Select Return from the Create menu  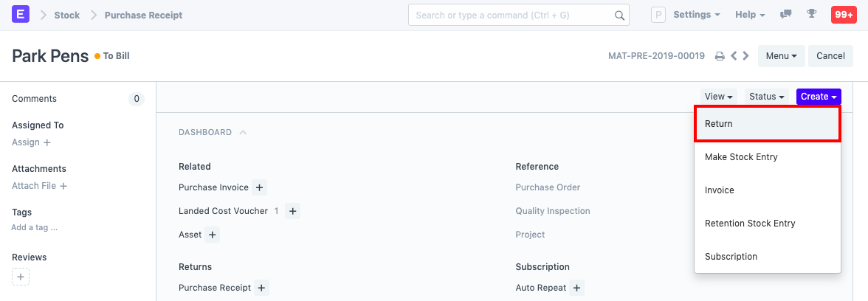768,124
